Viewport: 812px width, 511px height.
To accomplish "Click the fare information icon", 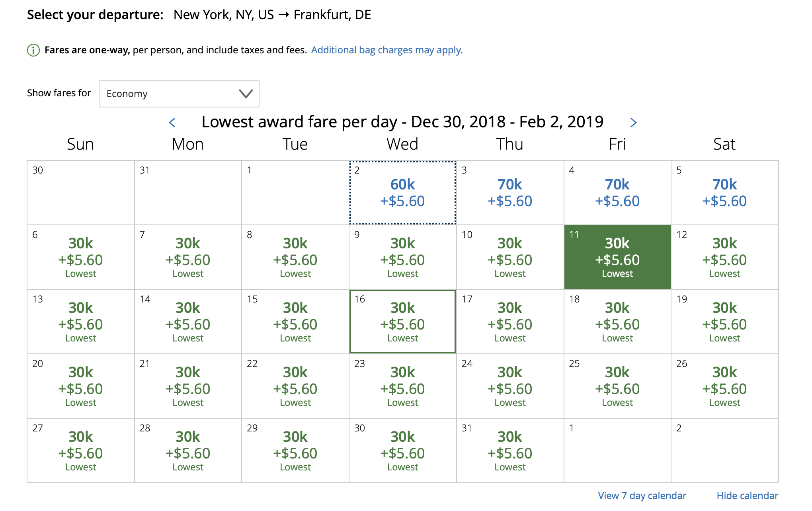I will pyautogui.click(x=33, y=50).
